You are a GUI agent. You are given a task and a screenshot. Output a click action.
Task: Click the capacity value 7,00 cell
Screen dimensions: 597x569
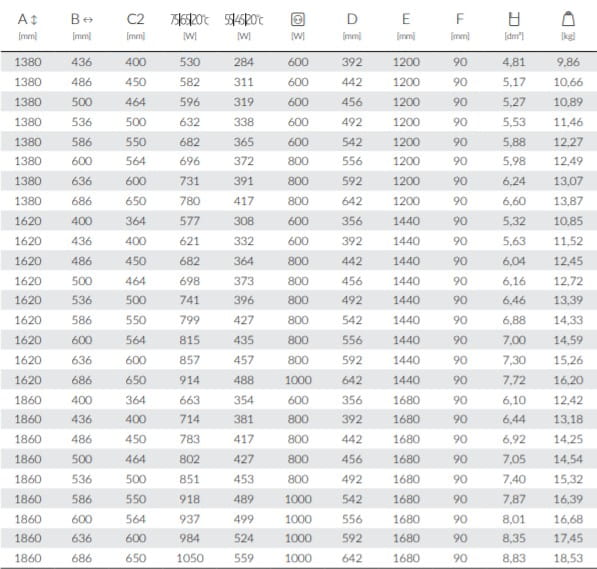514,340
